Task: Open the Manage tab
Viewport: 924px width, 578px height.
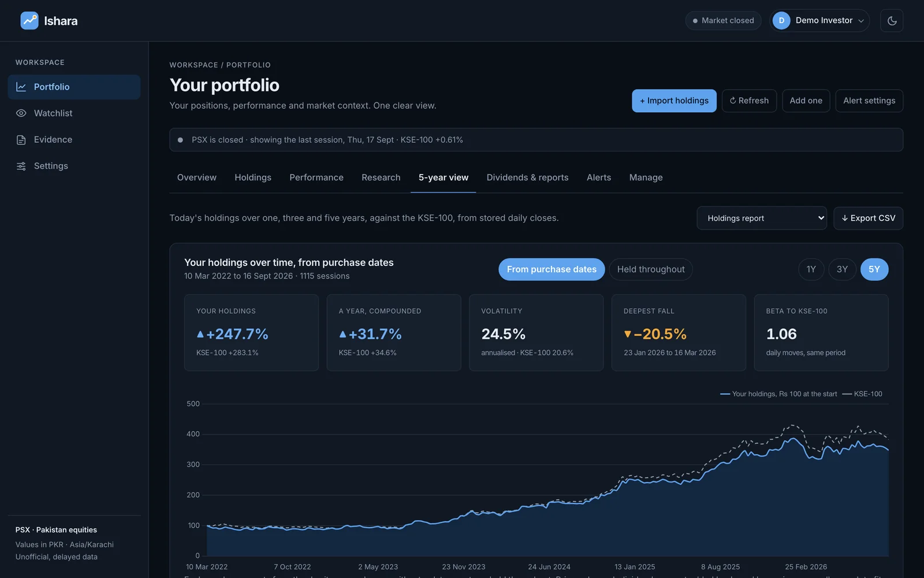Action: (x=646, y=177)
